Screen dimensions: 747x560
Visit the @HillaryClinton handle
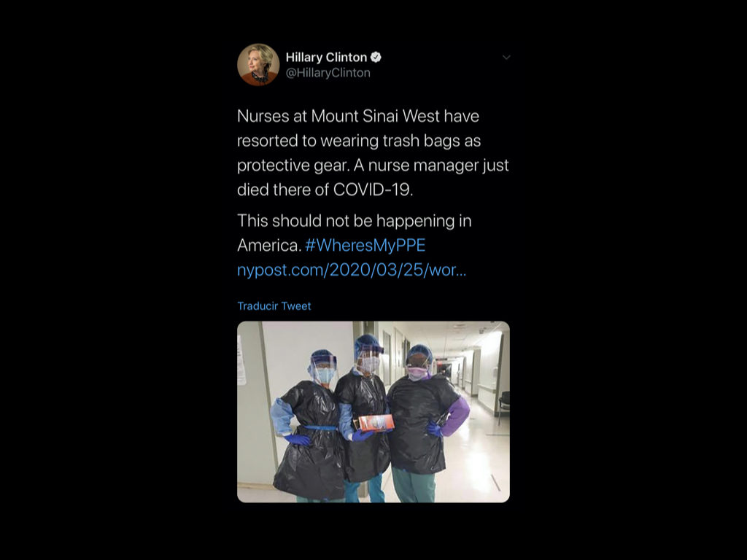point(328,73)
